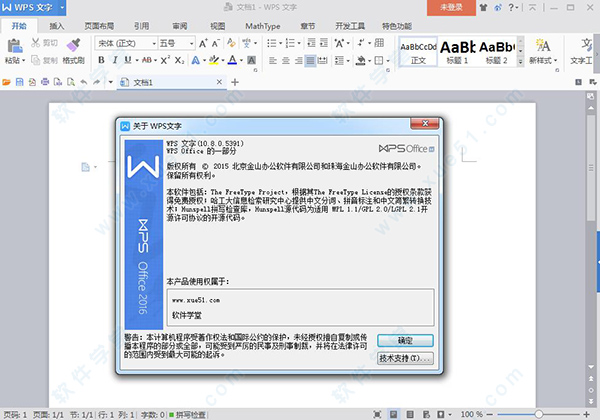
Task: Align text left
Action: tap(272, 60)
